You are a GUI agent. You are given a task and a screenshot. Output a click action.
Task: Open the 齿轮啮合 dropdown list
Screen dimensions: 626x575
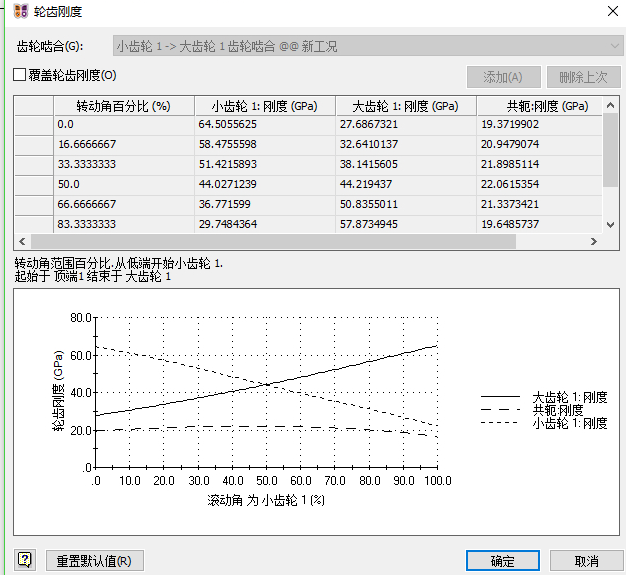point(615,46)
